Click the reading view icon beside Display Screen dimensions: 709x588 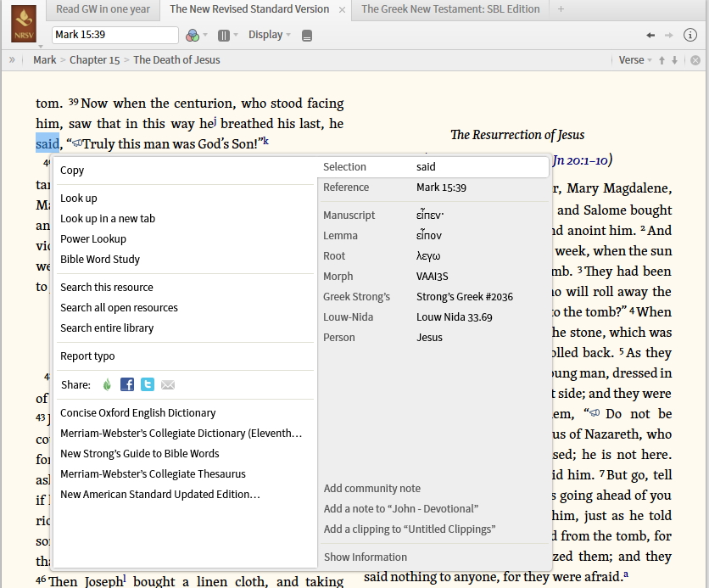click(306, 36)
